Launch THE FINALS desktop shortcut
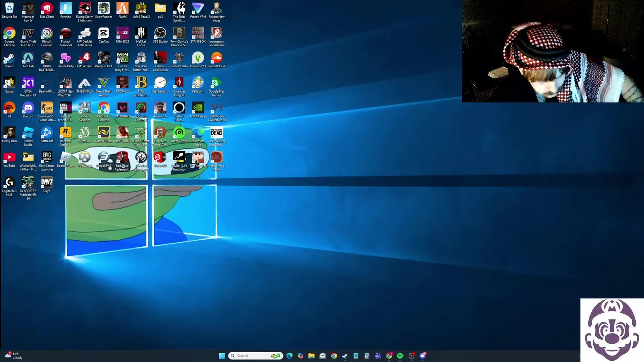The height and width of the screenshot is (362, 644). 85,85
